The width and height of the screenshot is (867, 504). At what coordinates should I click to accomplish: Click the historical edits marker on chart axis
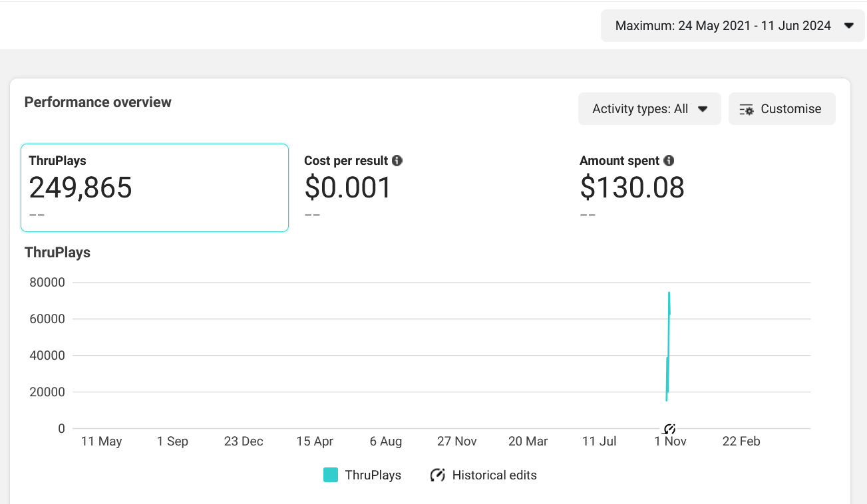pyautogui.click(x=669, y=429)
